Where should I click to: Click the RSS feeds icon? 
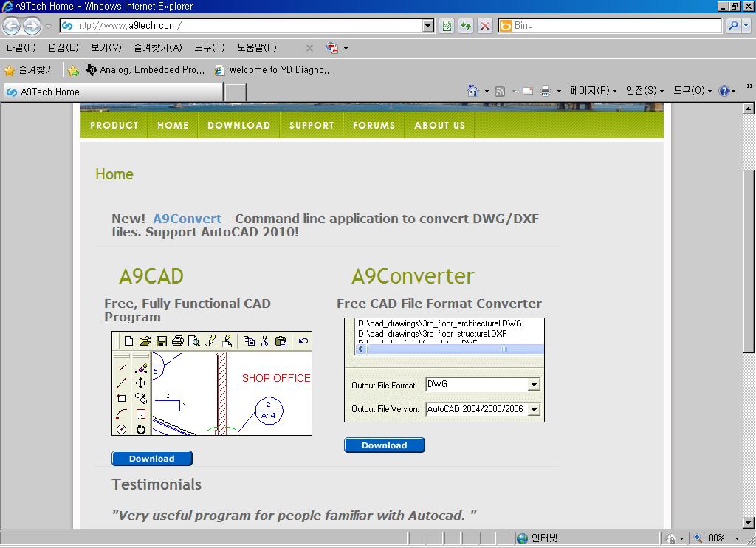pos(500,91)
